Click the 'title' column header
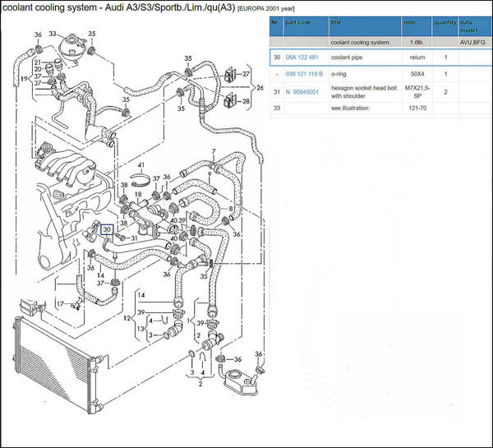The height and width of the screenshot is (448, 493). 336,23
